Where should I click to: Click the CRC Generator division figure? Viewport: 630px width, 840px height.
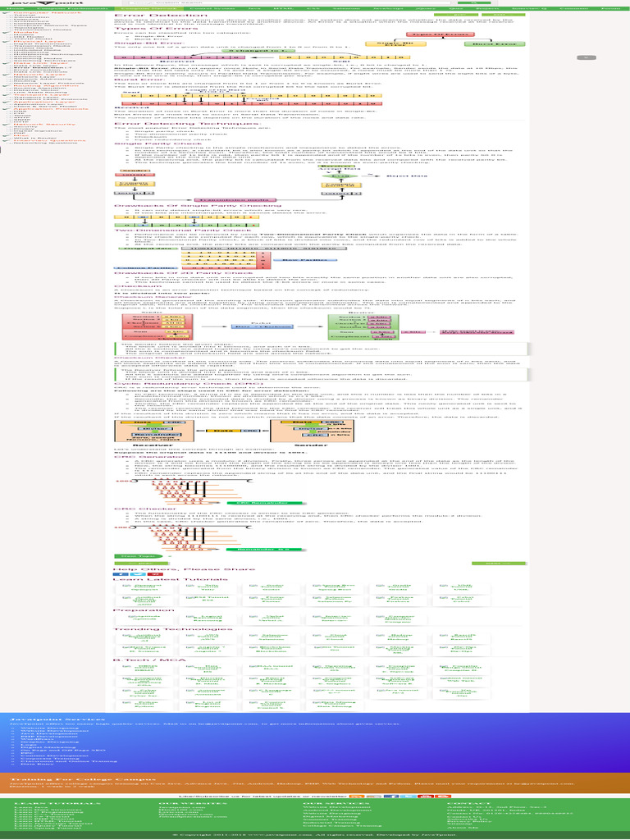[210, 492]
